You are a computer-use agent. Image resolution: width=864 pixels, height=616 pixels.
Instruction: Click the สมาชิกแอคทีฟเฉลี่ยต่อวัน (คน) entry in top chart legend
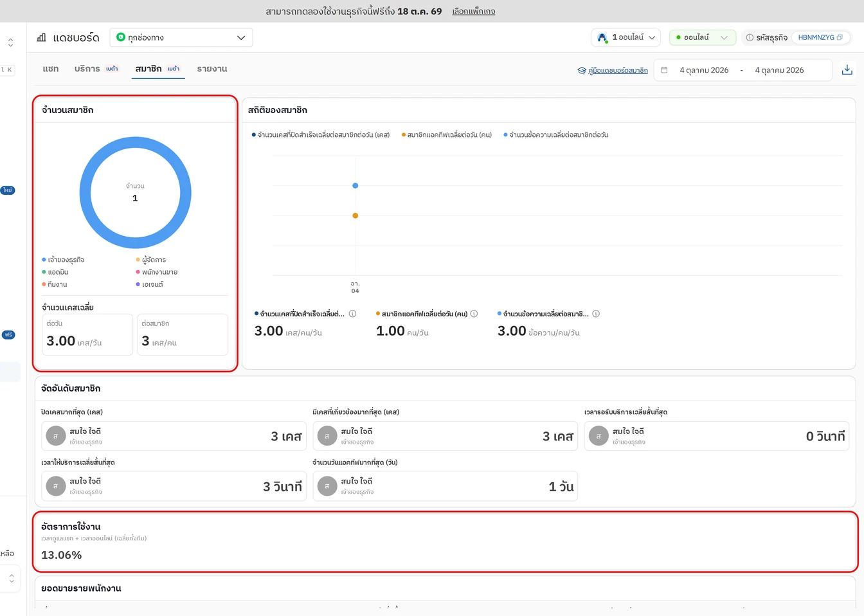[x=447, y=135]
